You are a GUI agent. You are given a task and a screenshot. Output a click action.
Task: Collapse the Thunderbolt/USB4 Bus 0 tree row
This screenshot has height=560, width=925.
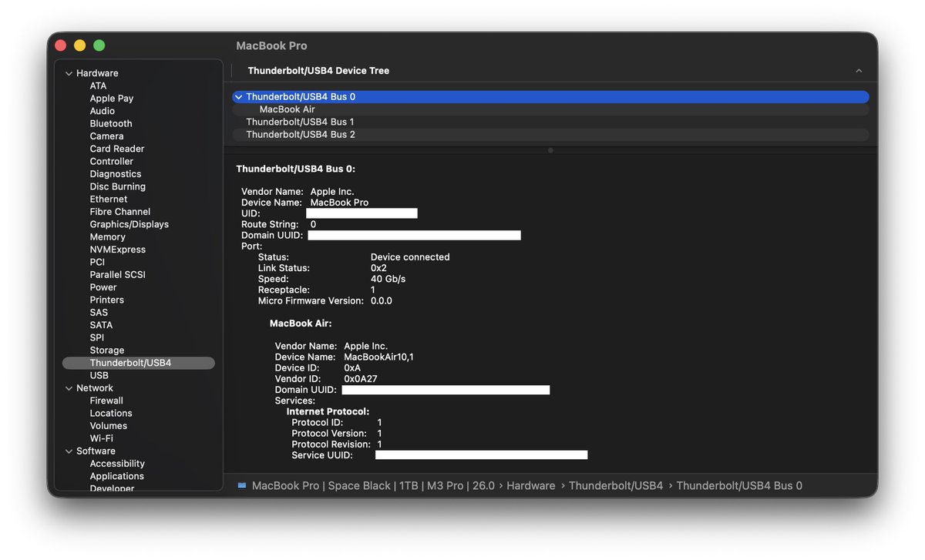click(x=239, y=97)
